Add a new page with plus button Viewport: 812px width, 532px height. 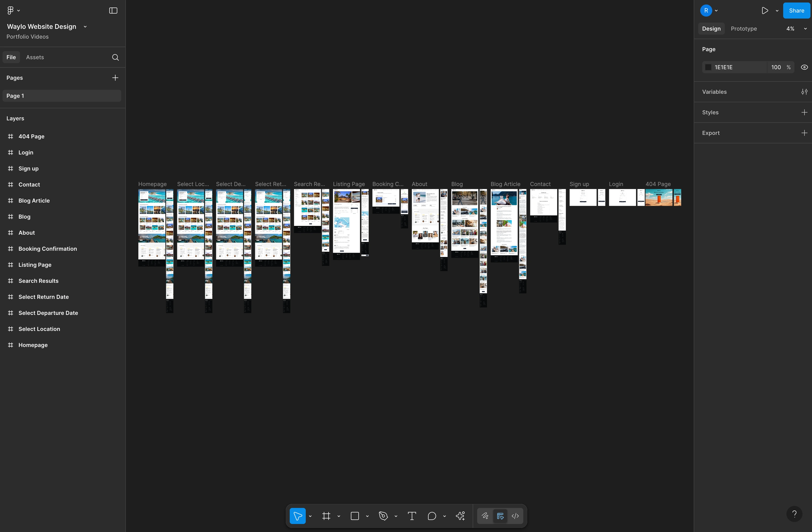(x=115, y=78)
